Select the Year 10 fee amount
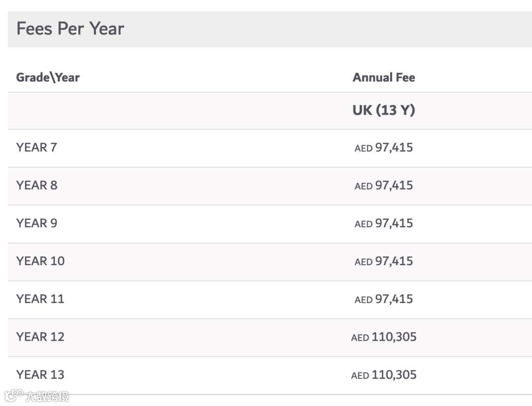 384,261
